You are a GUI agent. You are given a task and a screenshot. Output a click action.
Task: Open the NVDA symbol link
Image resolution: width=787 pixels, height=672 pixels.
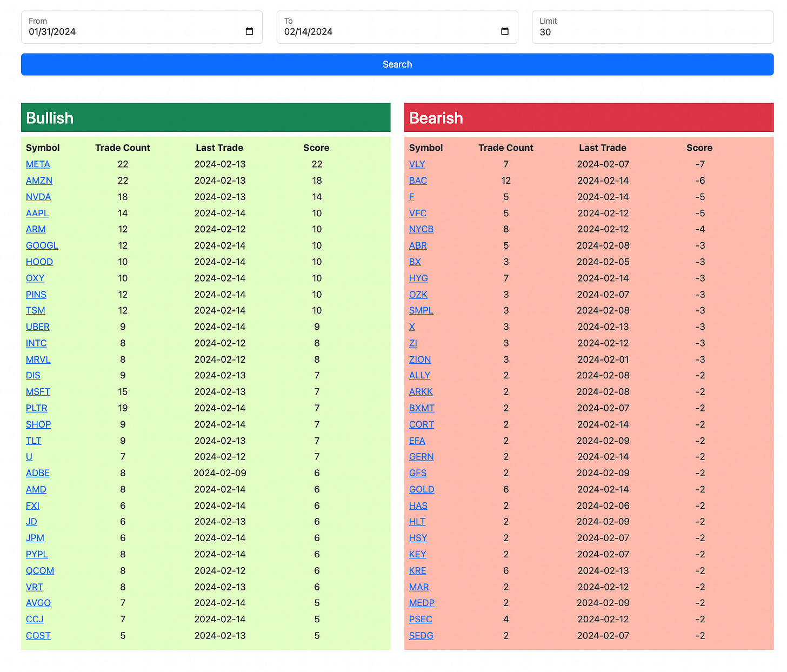38,197
